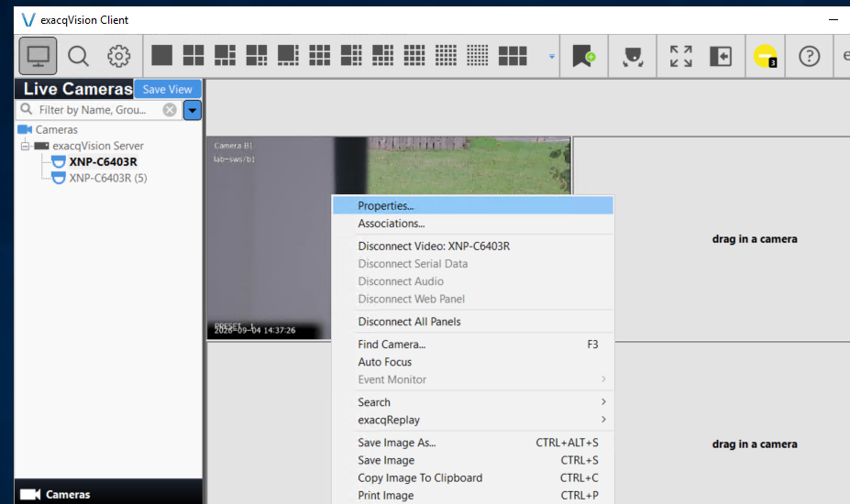Click the camera filter search field
The height and width of the screenshot is (504, 850).
[99, 110]
